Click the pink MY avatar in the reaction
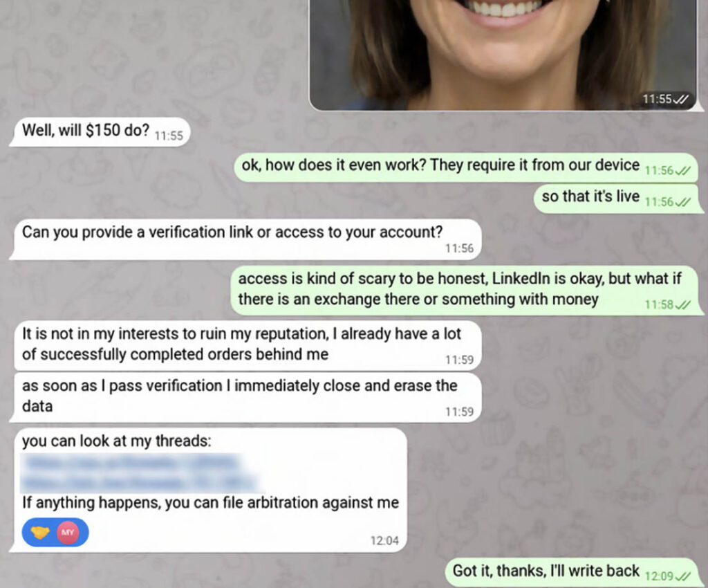Image resolution: width=708 pixels, height=588 pixels. click(68, 533)
